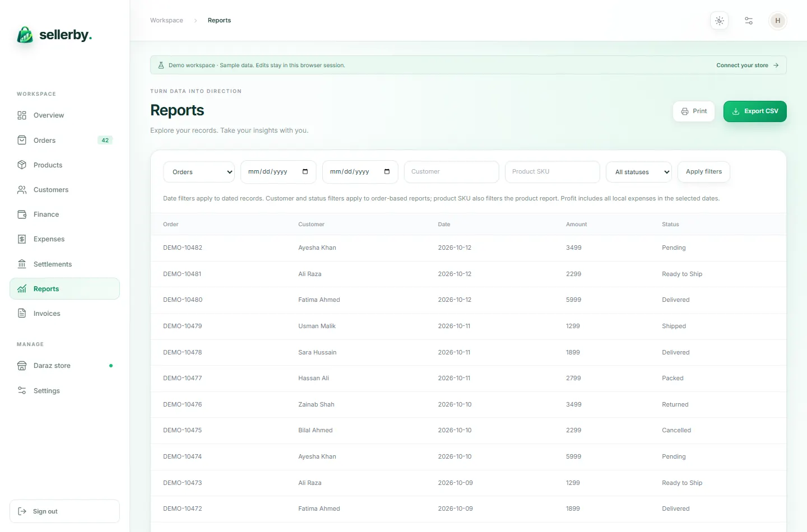Expand the All statuses dropdown

coord(639,172)
